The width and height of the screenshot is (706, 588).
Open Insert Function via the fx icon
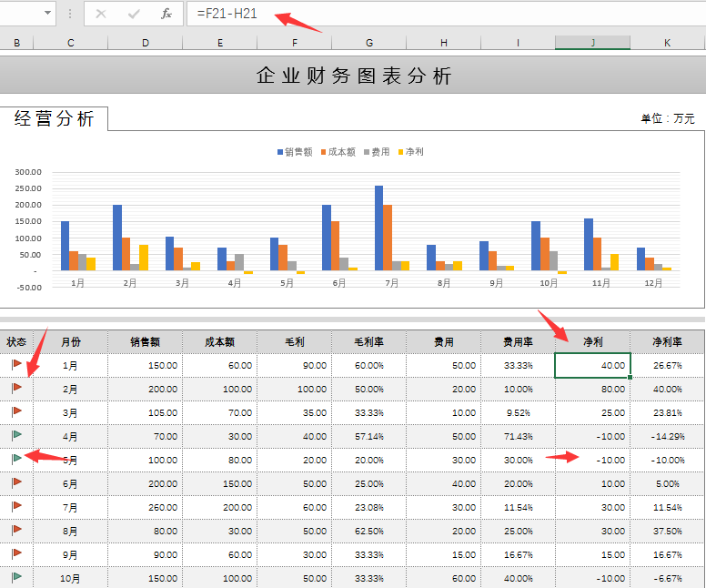click(166, 14)
